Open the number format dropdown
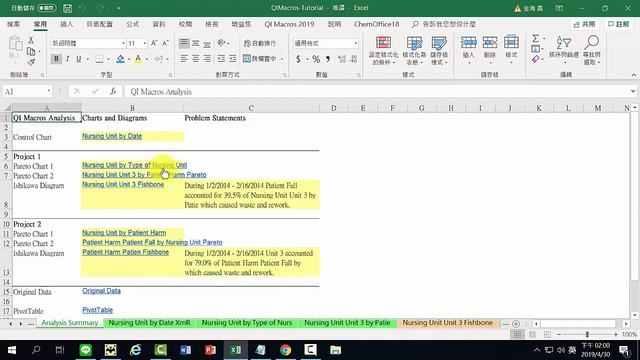The height and width of the screenshot is (360, 640). 356,43
